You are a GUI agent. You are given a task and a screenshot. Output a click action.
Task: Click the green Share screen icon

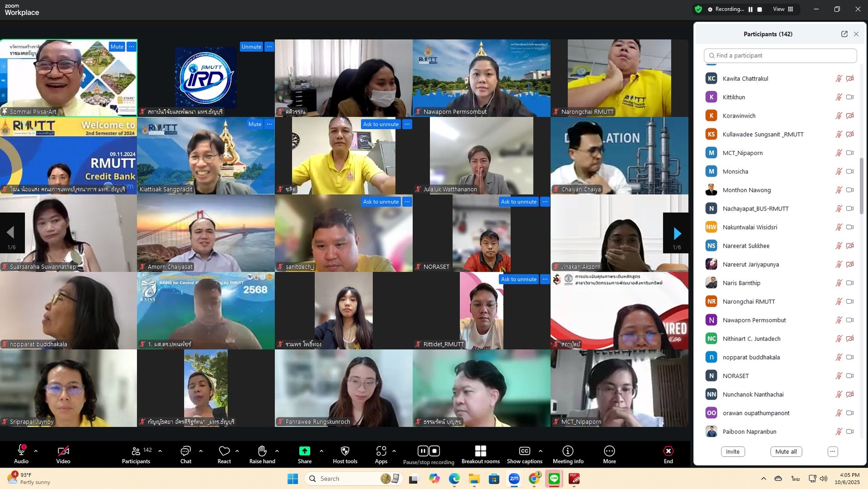coord(305,451)
